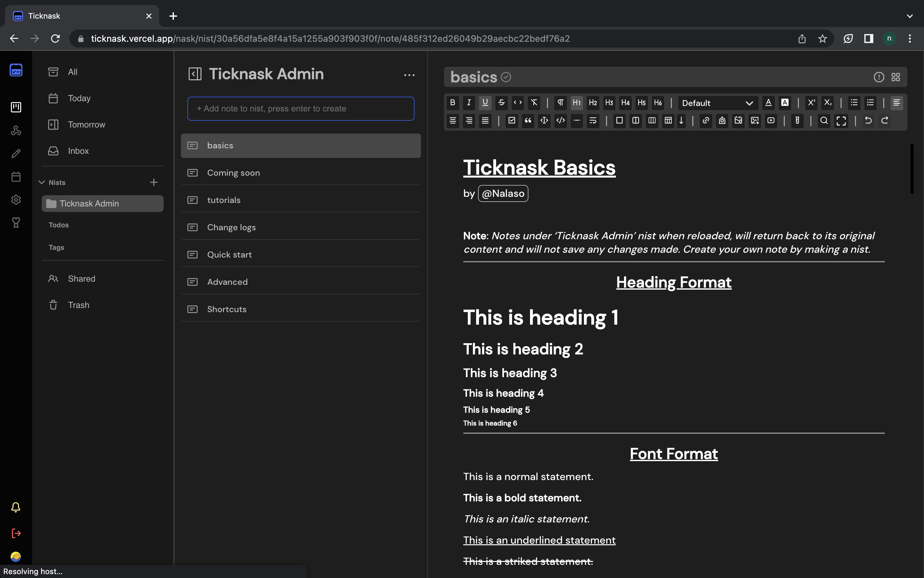Image resolution: width=924 pixels, height=578 pixels.
Task: Apply subscript formatting
Action: coord(828,103)
